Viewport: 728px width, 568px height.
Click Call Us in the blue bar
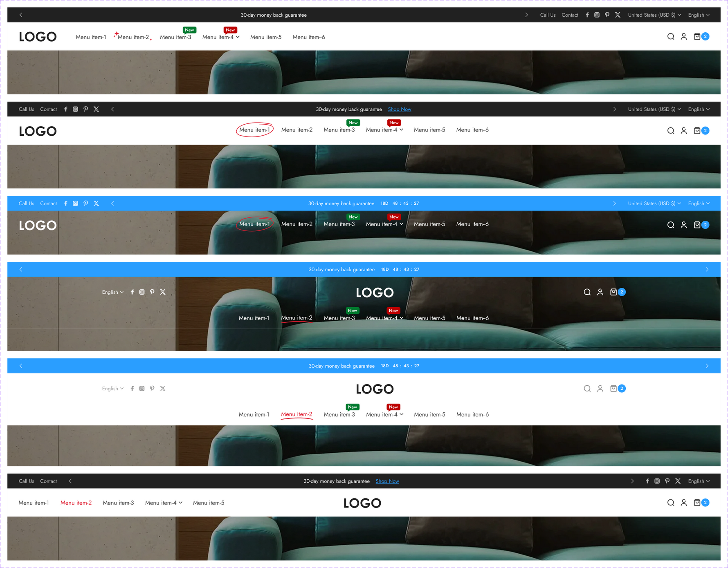27,203
